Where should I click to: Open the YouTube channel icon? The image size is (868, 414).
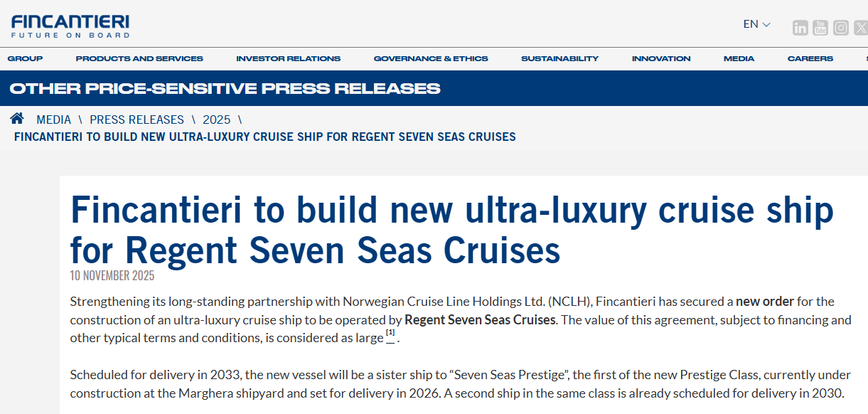[x=820, y=28]
